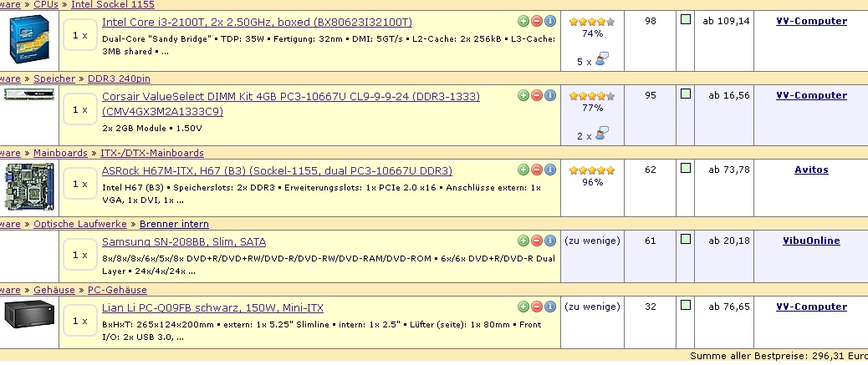Click quantity box of Lian Li PC-Q09FB

pos(80,321)
